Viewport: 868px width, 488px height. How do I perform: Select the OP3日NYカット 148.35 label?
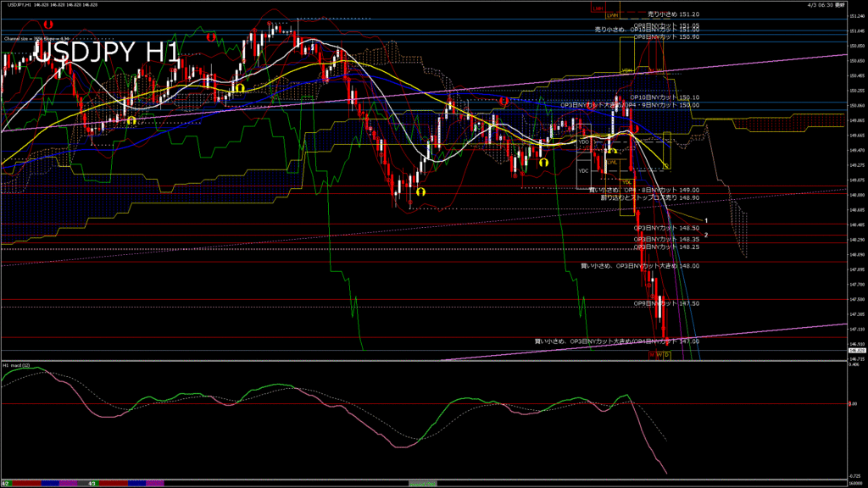666,240
